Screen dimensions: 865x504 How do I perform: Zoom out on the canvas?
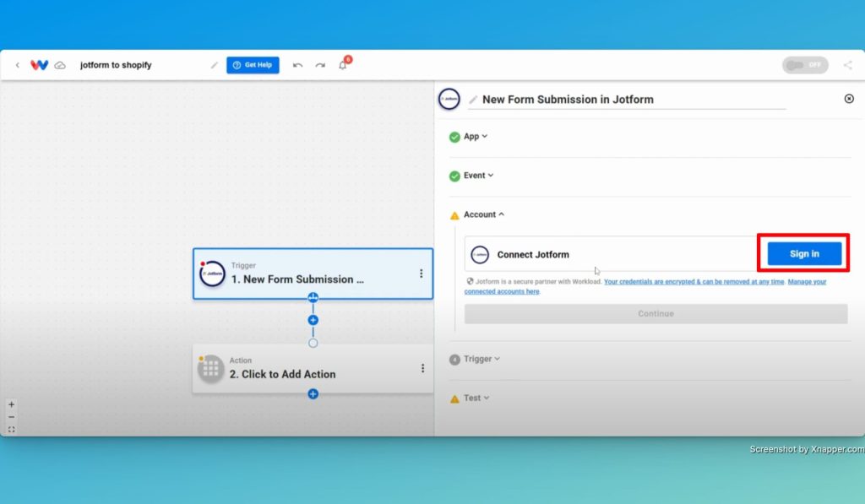(x=12, y=417)
